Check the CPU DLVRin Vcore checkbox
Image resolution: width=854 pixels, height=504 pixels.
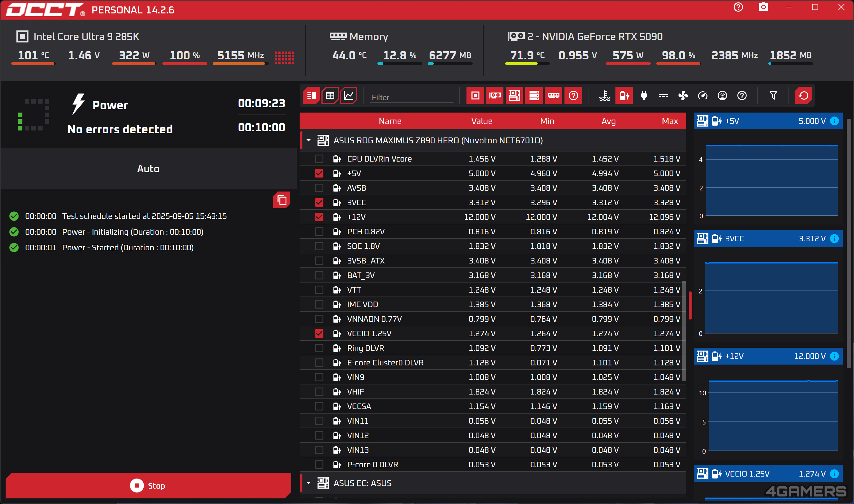pyautogui.click(x=319, y=159)
